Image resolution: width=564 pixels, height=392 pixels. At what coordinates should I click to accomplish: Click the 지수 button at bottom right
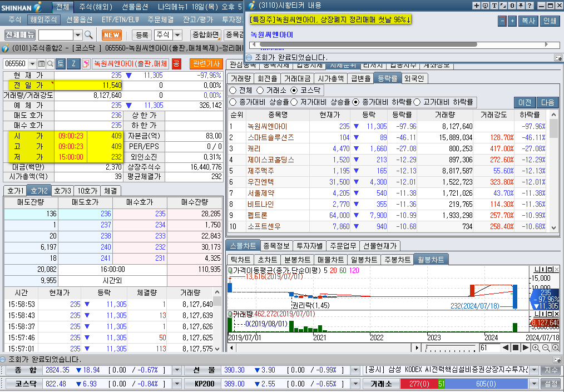tap(550, 370)
